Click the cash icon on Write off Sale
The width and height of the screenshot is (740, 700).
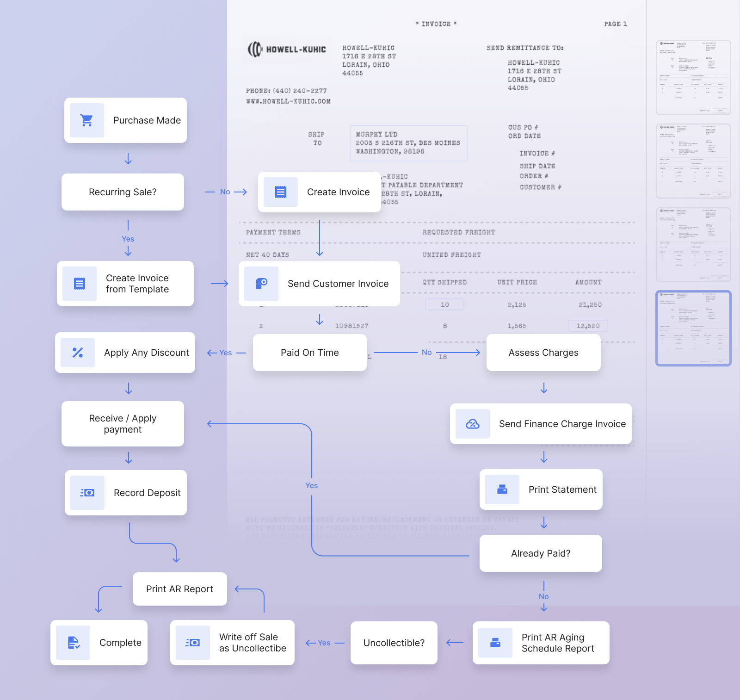coord(192,643)
